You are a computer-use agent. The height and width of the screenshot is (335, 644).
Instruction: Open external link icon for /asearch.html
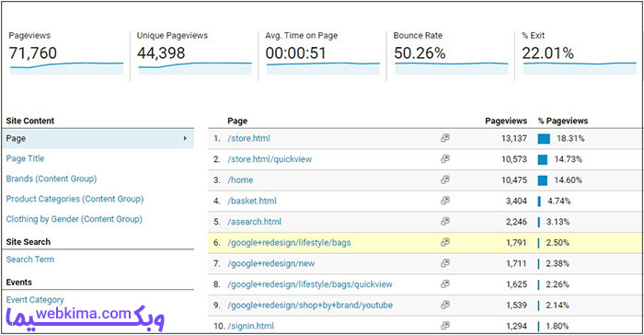coord(444,222)
